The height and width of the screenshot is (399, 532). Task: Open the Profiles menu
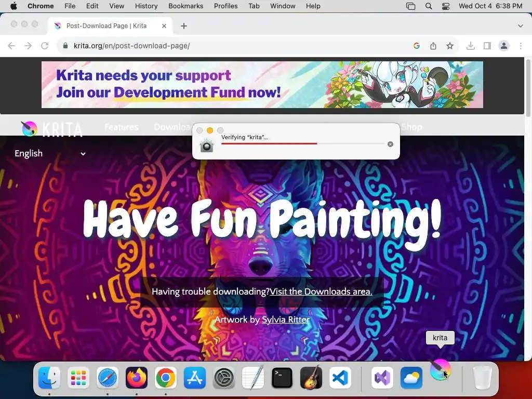coord(225,6)
